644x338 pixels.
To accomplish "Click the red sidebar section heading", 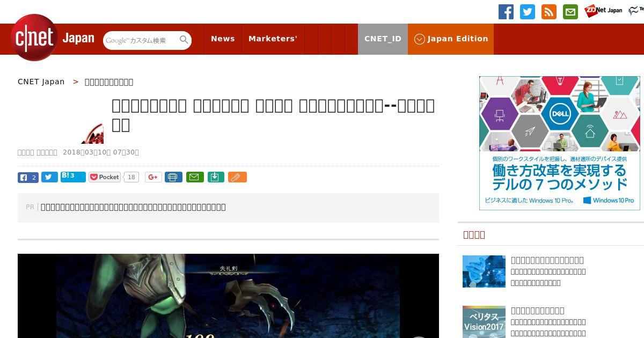I will 474,234.
